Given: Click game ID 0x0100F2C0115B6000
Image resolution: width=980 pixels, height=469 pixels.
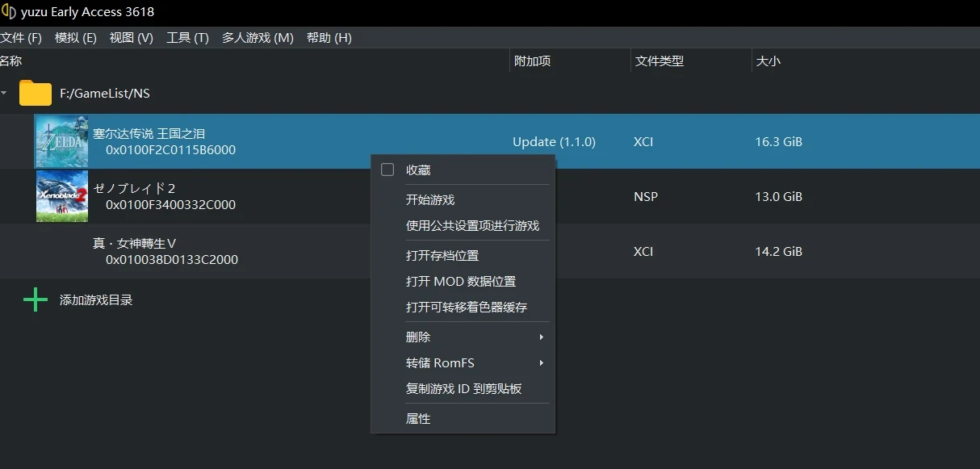Looking at the screenshot, I should pyautogui.click(x=170, y=150).
